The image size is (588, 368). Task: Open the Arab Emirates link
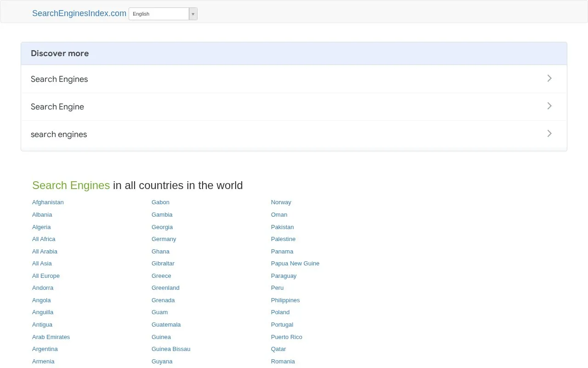51,337
